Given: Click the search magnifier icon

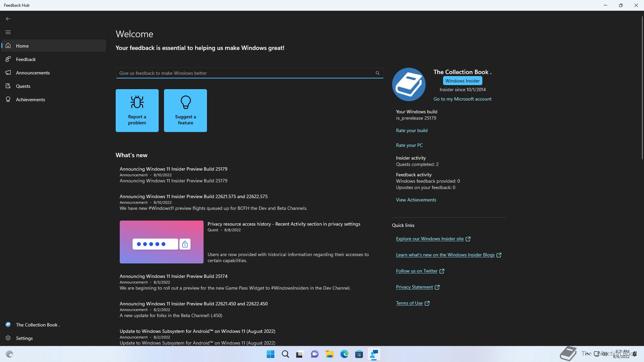Looking at the screenshot, I should pyautogui.click(x=377, y=73).
